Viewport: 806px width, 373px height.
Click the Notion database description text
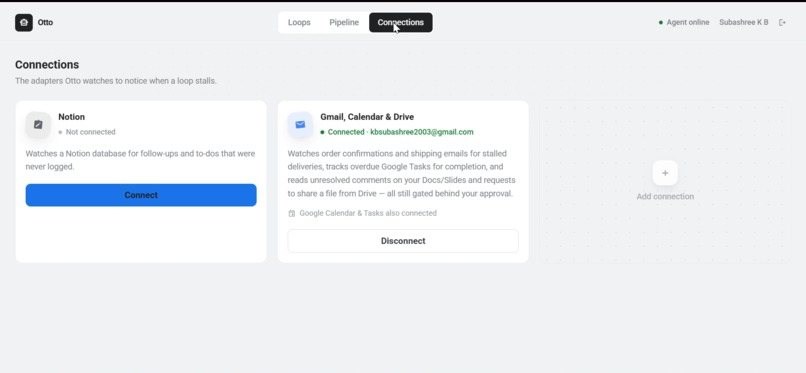[140, 160]
